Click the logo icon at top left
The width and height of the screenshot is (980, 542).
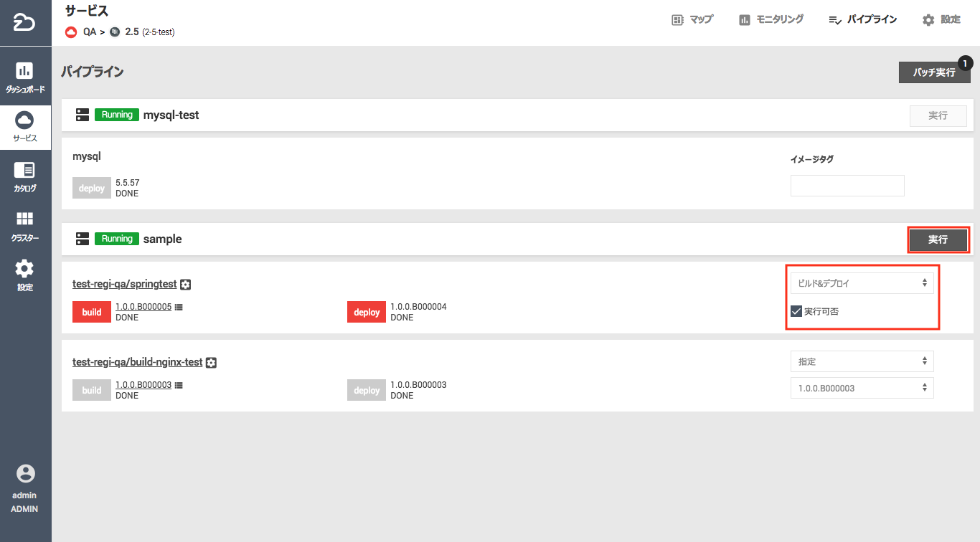(x=25, y=23)
